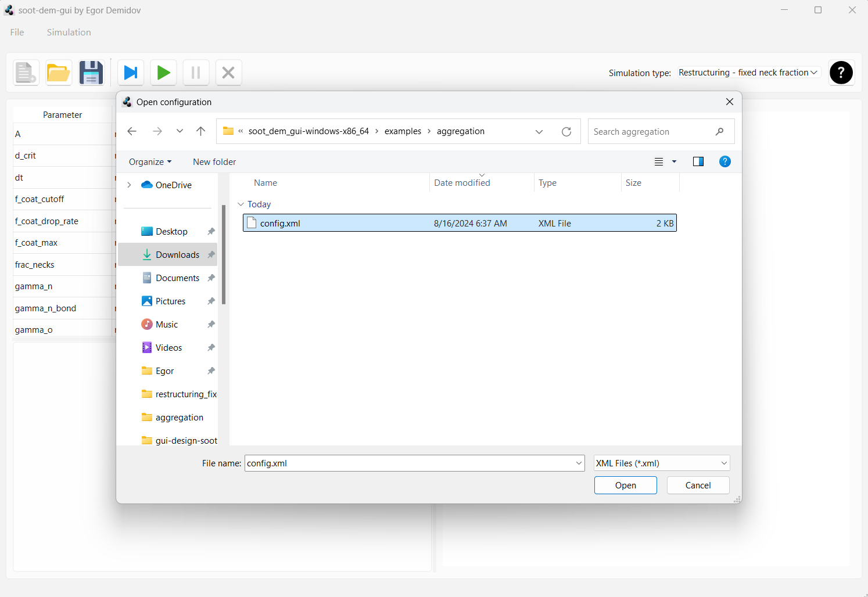Click the Open folder toolbar icon
This screenshot has height=597, width=868.
point(59,73)
